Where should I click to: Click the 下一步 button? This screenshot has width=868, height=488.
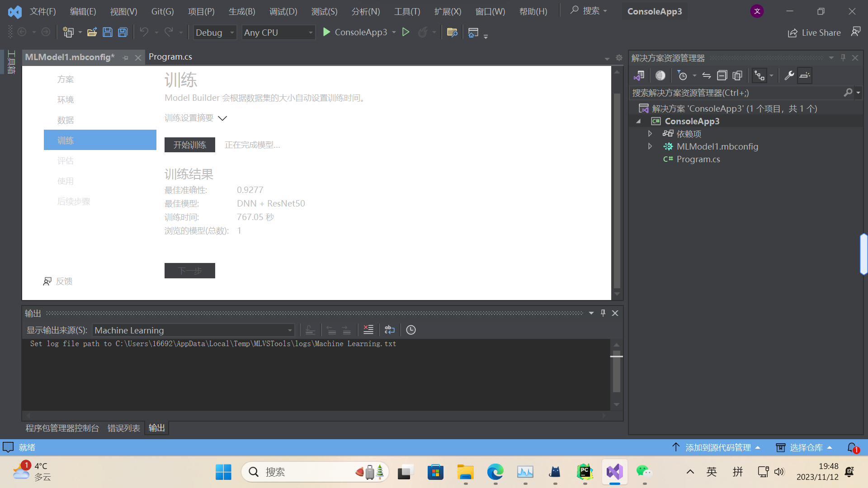pyautogui.click(x=189, y=271)
